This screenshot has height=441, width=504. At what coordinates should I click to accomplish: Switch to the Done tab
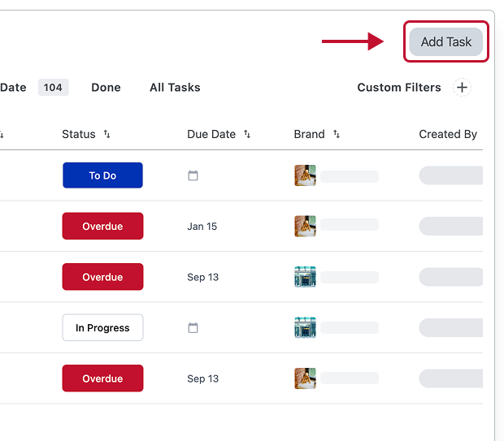(106, 88)
